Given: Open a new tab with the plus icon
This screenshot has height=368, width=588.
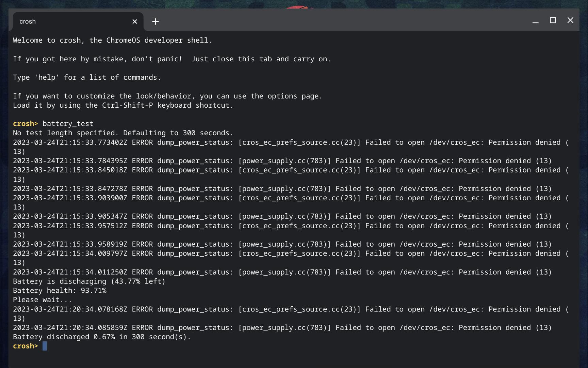Looking at the screenshot, I should tap(155, 21).
